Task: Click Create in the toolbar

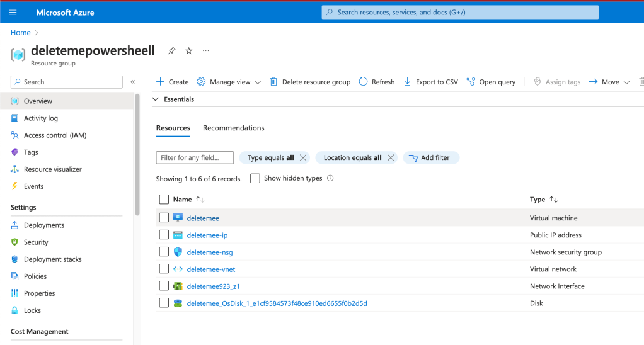Action: 173,82
